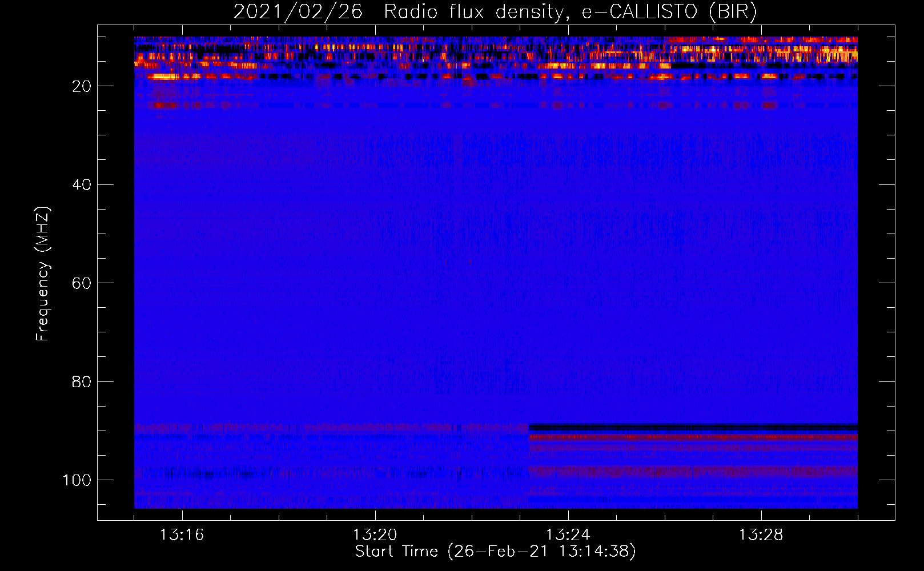Viewport: 924px width, 571px height.
Task: Click the 40 MHz frequency tick label
Action: coord(82,185)
